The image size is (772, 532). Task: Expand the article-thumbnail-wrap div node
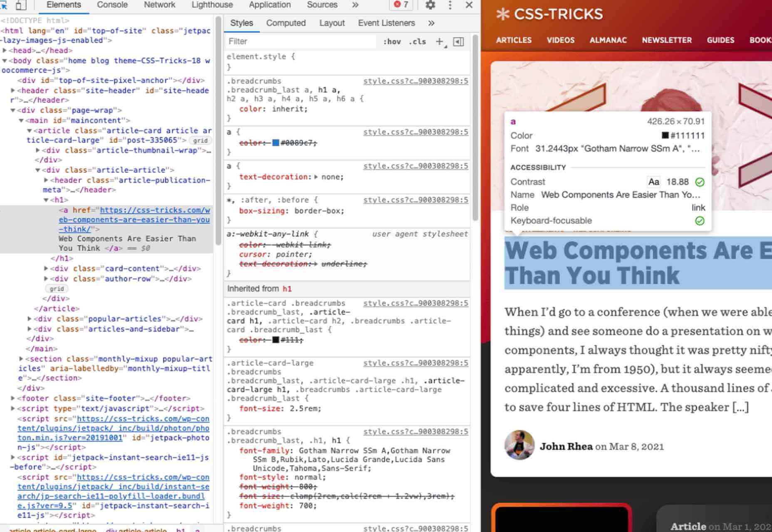click(38, 150)
